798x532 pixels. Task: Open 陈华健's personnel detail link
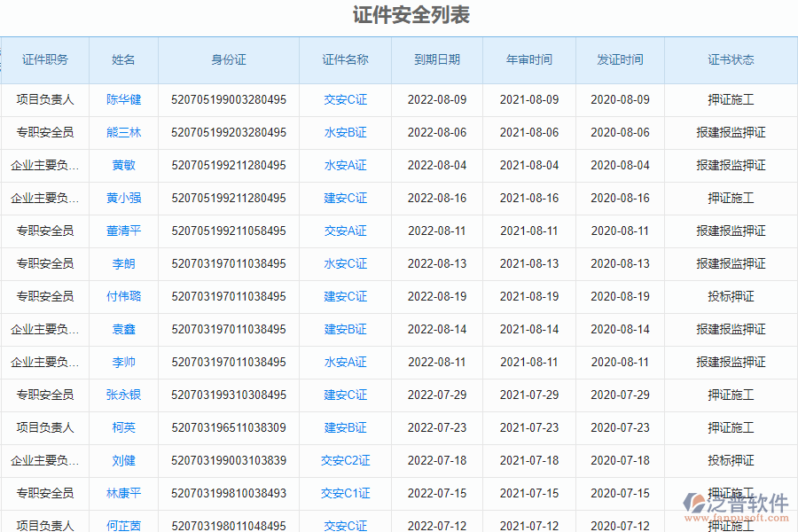tap(123, 99)
